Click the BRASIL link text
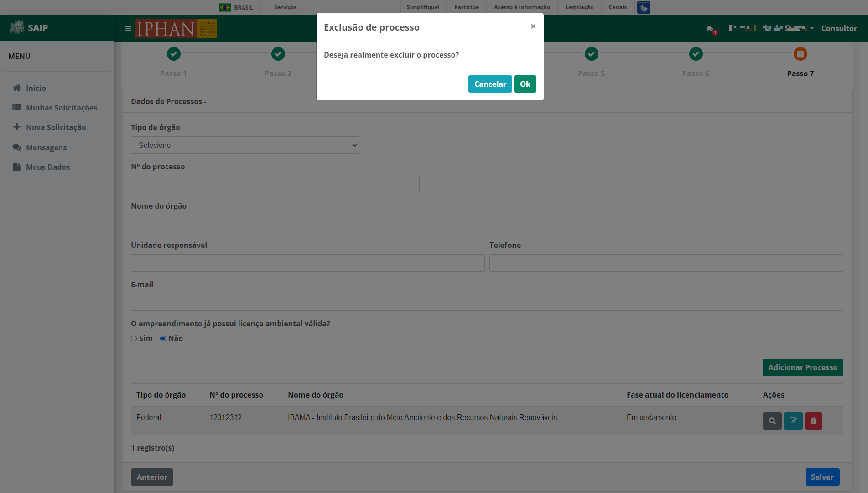The height and width of the screenshot is (493, 868). pyautogui.click(x=244, y=7)
